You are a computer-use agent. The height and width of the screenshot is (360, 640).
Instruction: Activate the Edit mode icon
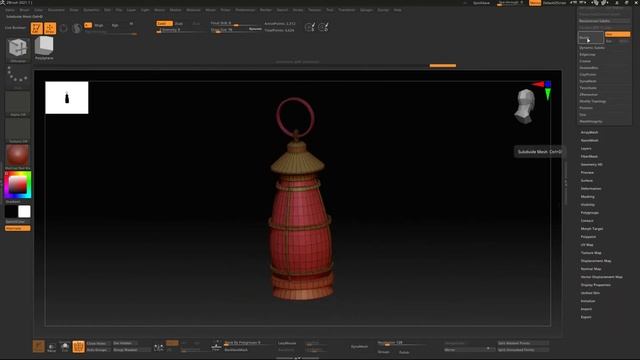(x=37, y=28)
